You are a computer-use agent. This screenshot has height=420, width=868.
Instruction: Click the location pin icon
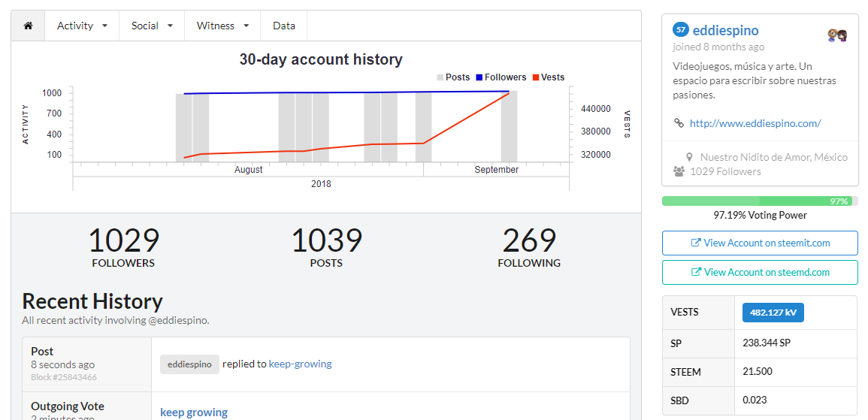point(689,157)
